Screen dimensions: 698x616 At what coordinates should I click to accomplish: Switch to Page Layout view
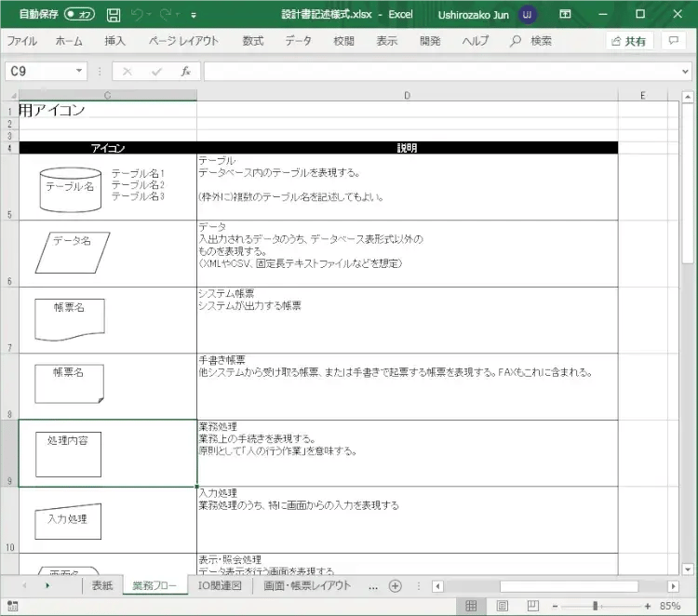(503, 606)
